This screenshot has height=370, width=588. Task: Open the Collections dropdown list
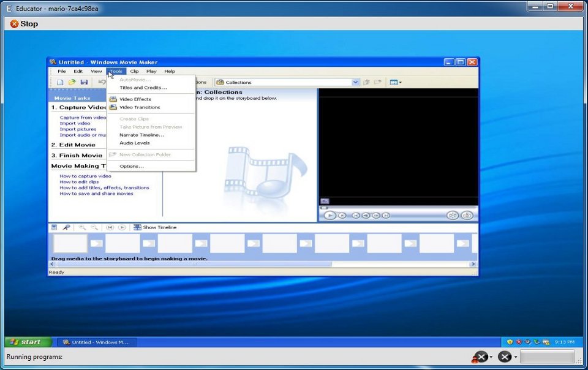[x=355, y=82]
